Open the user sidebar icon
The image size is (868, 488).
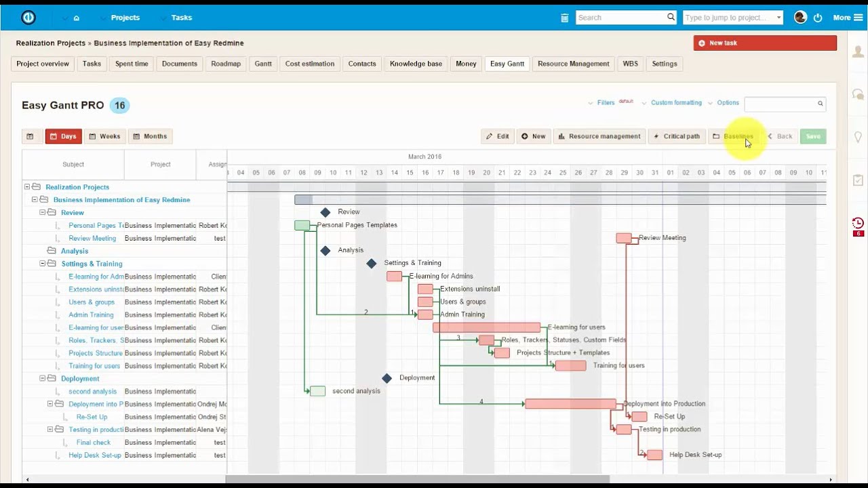[x=859, y=53]
